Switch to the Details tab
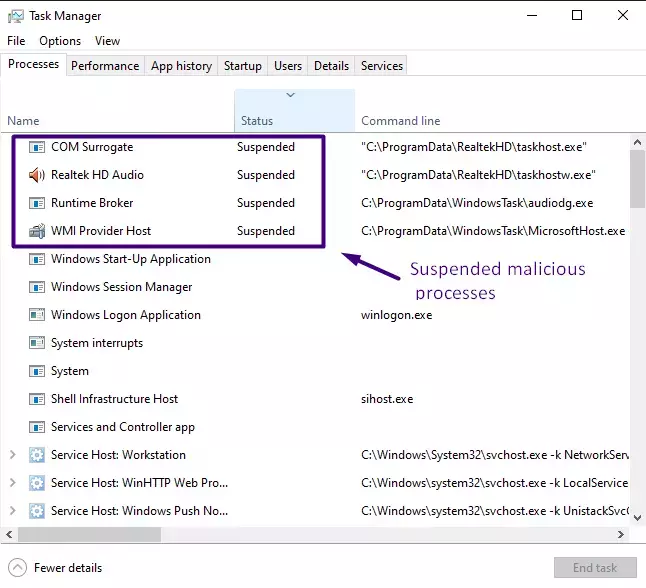The height and width of the screenshot is (588, 646). [x=331, y=66]
